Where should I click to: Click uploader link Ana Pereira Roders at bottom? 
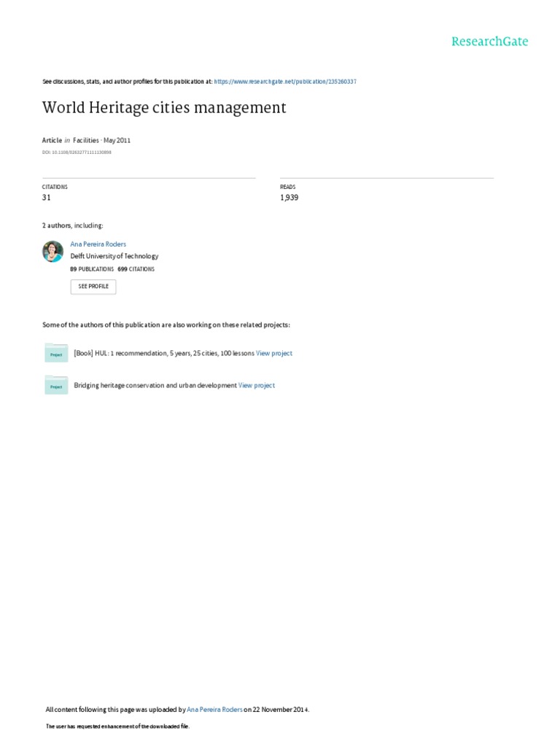click(214, 709)
